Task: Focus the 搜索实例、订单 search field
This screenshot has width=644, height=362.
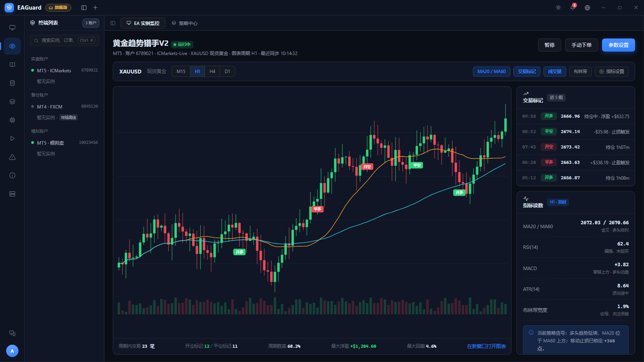Action: [64, 40]
